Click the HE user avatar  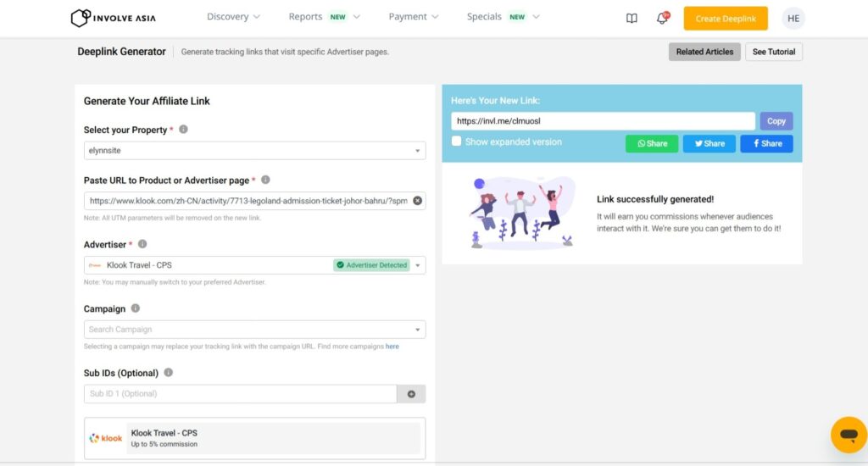(793, 18)
